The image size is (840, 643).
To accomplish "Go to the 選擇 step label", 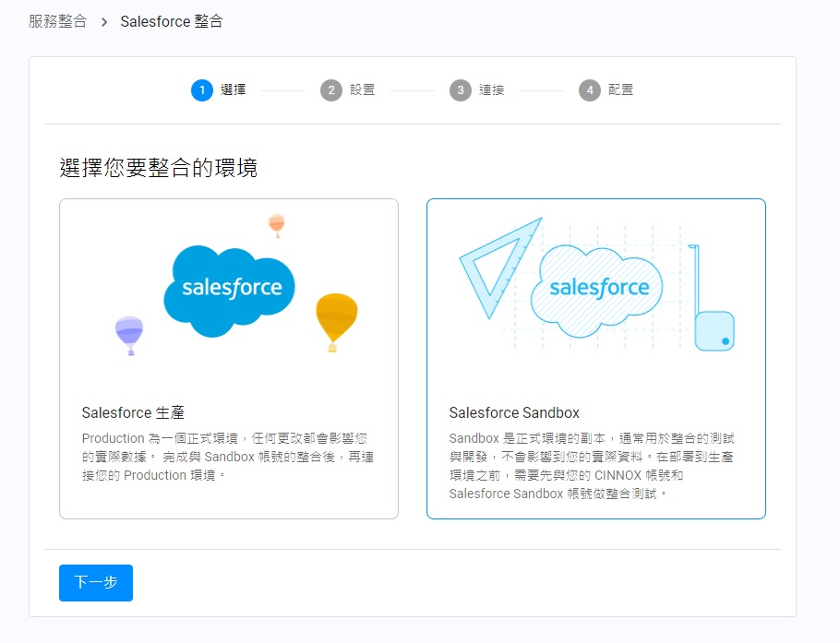I will pyautogui.click(x=233, y=89).
